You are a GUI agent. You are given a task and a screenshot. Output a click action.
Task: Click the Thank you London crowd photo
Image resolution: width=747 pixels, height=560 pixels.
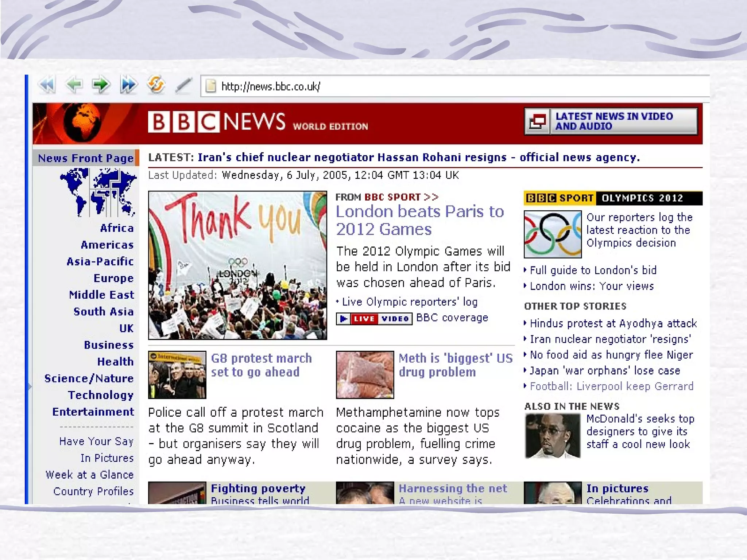[x=237, y=265]
